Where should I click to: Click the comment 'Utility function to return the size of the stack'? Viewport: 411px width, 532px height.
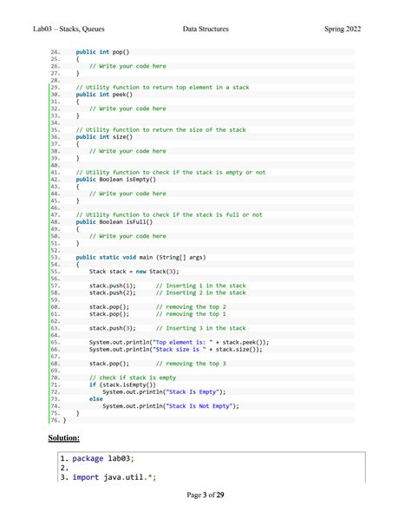point(160,129)
